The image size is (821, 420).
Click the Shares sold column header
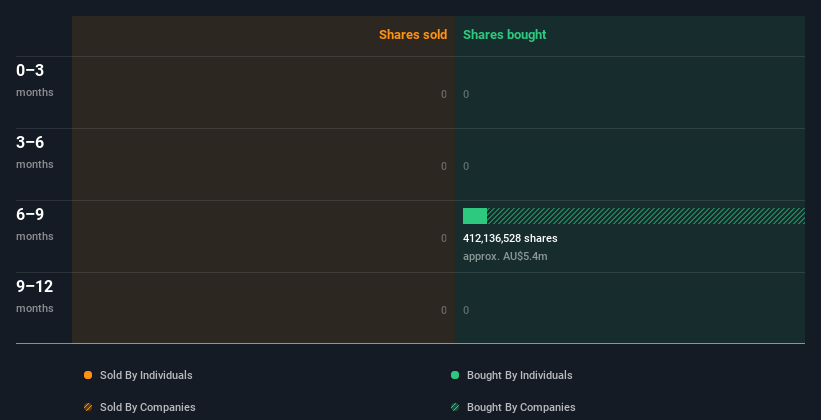(x=413, y=35)
